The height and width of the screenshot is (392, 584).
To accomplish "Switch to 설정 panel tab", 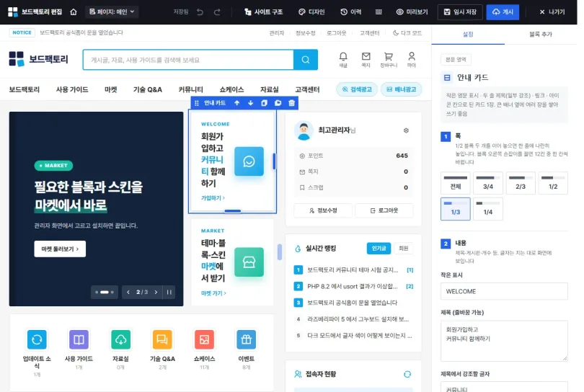I will click(468, 35).
